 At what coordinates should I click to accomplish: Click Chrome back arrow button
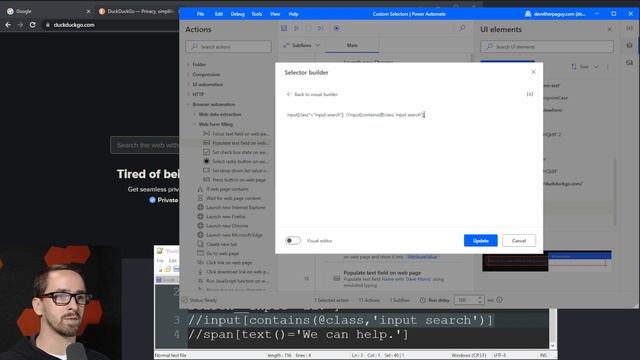pyautogui.click(x=8, y=25)
